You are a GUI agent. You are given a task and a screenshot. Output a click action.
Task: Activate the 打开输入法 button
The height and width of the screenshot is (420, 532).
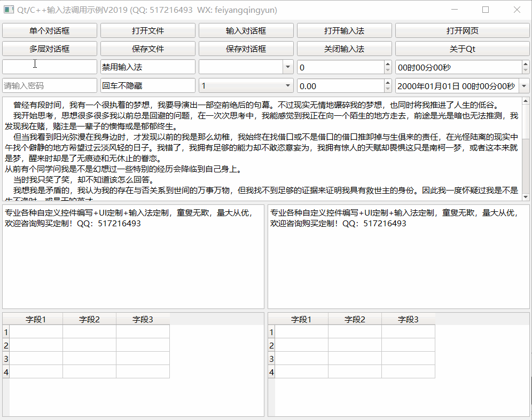pos(344,30)
